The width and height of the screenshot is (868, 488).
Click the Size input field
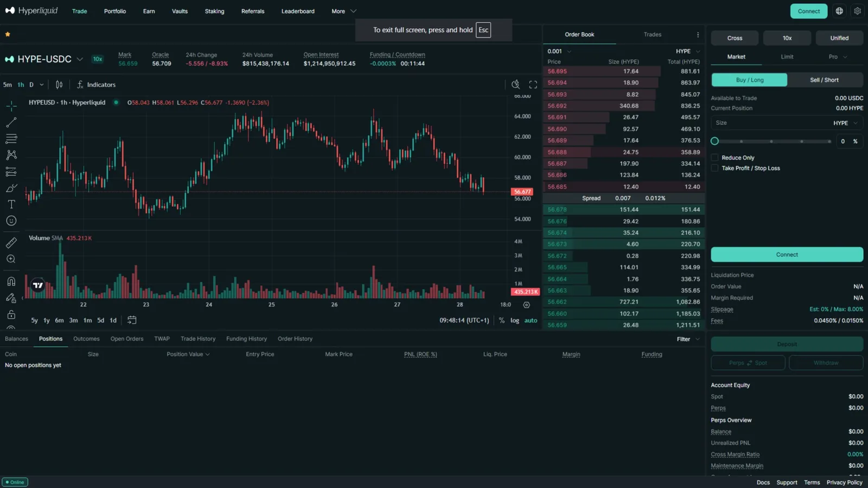coord(787,123)
